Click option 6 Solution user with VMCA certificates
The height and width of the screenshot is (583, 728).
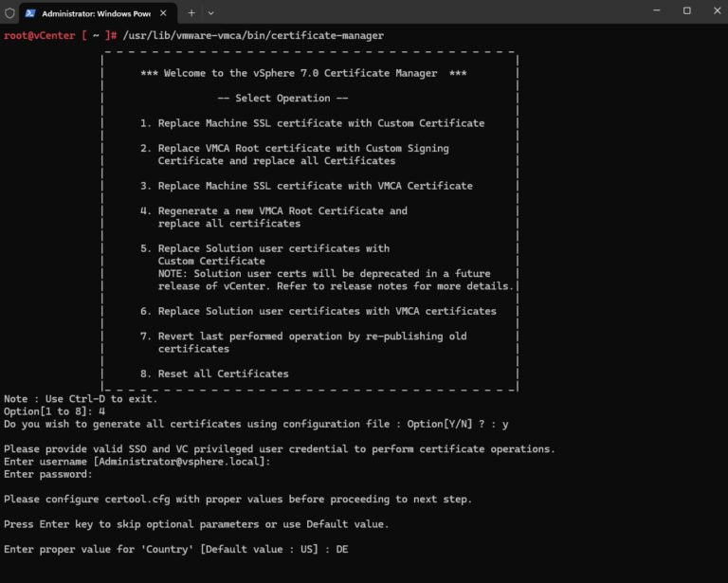pyautogui.click(x=318, y=312)
